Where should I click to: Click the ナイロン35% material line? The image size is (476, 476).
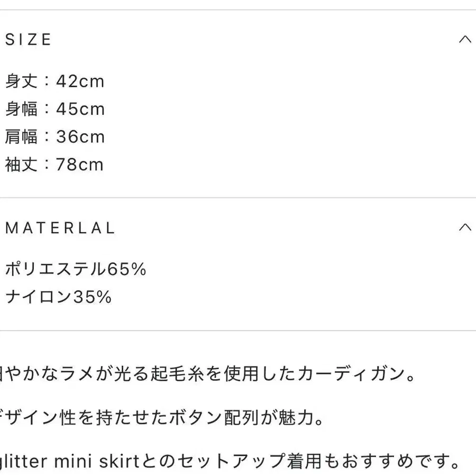pos(58,297)
